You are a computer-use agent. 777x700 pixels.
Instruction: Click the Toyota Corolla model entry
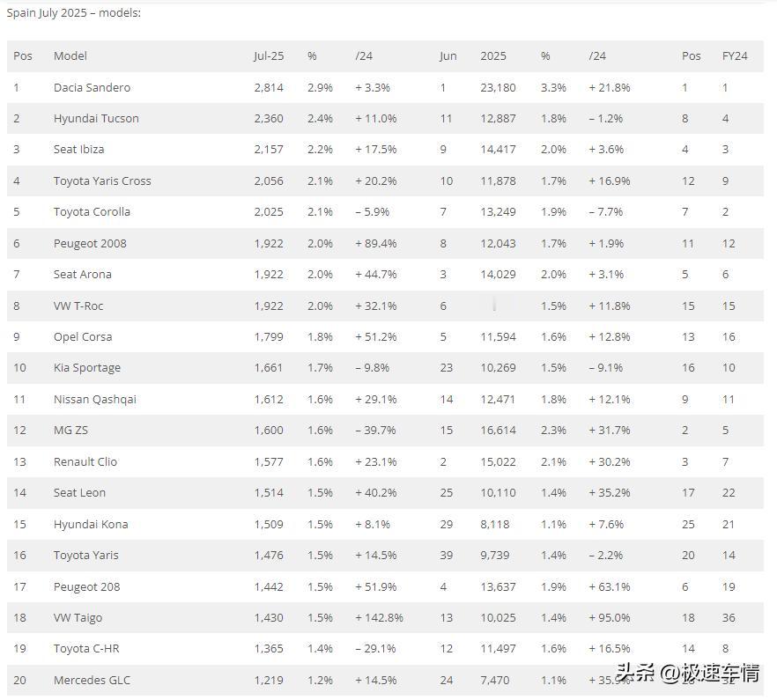(92, 211)
